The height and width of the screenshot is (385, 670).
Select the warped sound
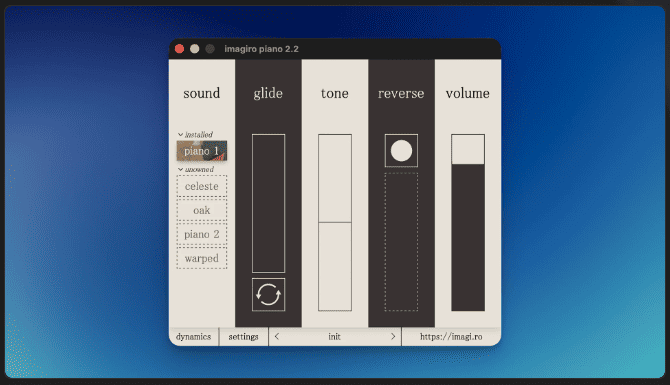[x=202, y=258]
